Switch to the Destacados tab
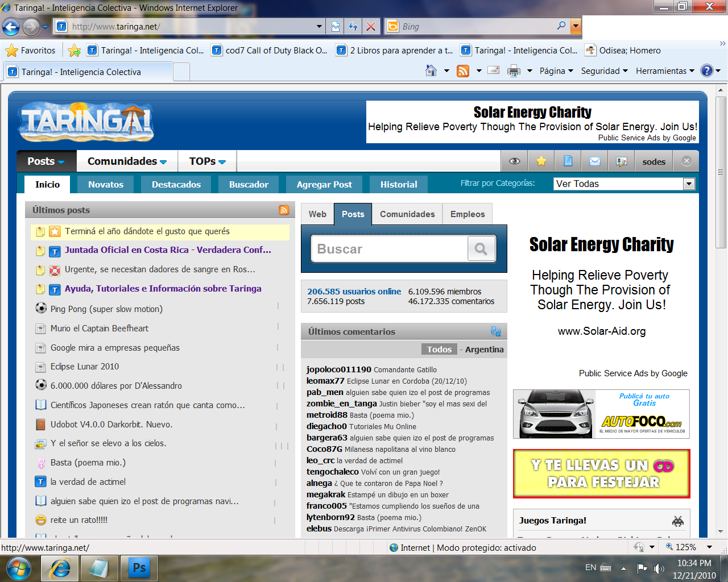This screenshot has height=582, width=728. tap(176, 184)
